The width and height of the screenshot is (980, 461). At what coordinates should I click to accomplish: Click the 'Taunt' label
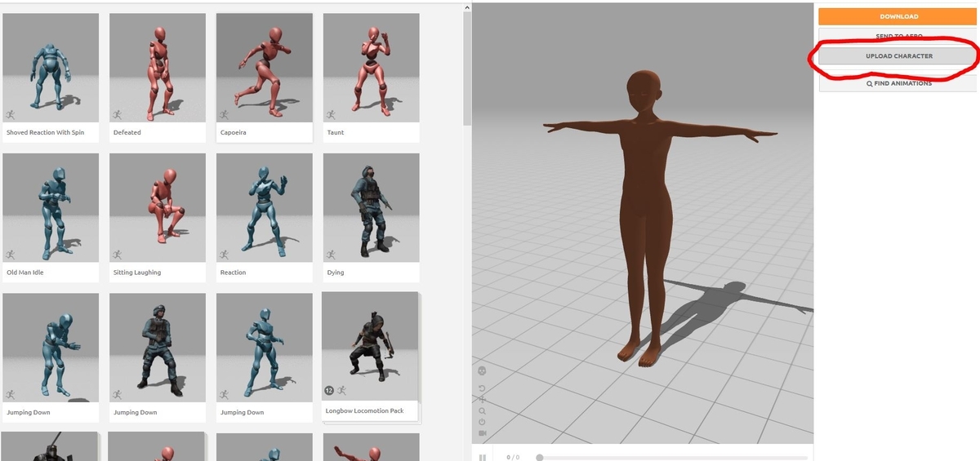tap(336, 132)
